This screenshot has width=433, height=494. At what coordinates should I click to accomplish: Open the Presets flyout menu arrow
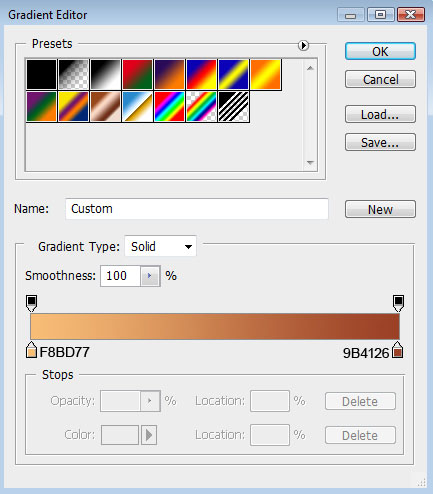click(x=303, y=45)
